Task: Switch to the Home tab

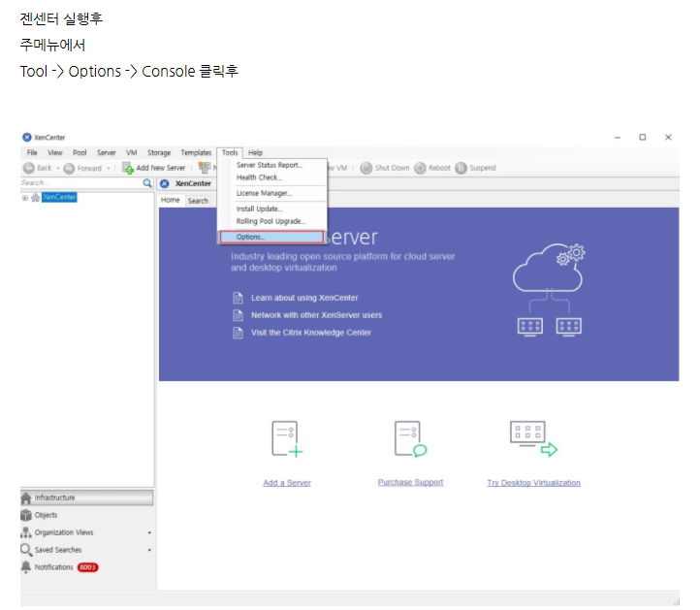Action: coord(170,200)
